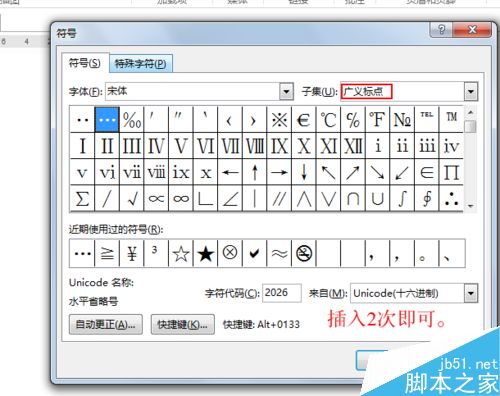The height and width of the screenshot is (396, 500).
Task: Select uppercase Roman numeral Ⅻ
Action: [x=353, y=146]
